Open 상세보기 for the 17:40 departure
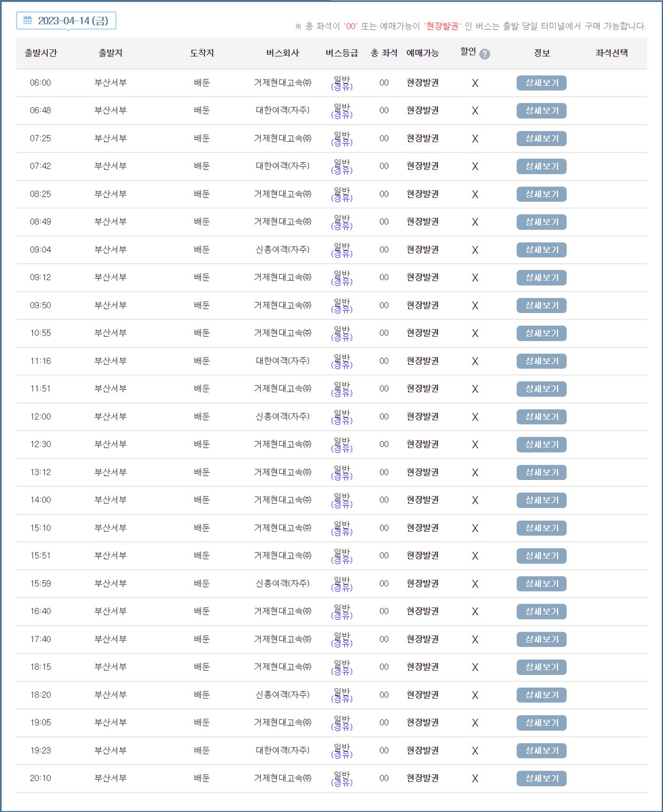Image resolution: width=663 pixels, height=812 pixels. [x=541, y=639]
